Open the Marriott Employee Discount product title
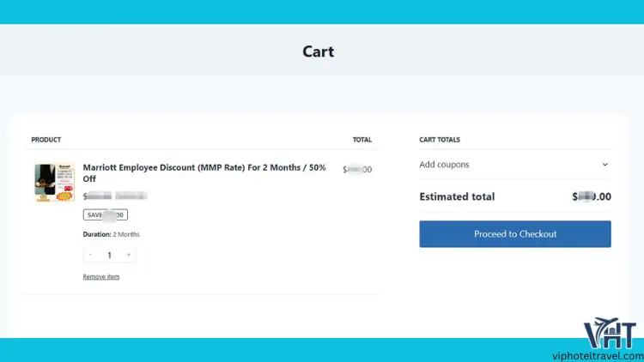The height and width of the screenshot is (362, 644). [204, 172]
